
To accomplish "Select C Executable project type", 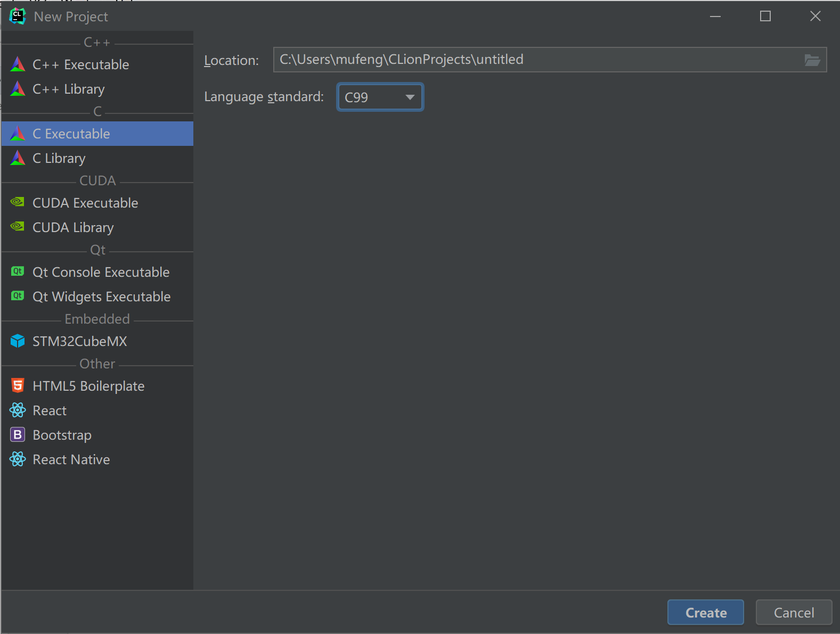I will (97, 134).
